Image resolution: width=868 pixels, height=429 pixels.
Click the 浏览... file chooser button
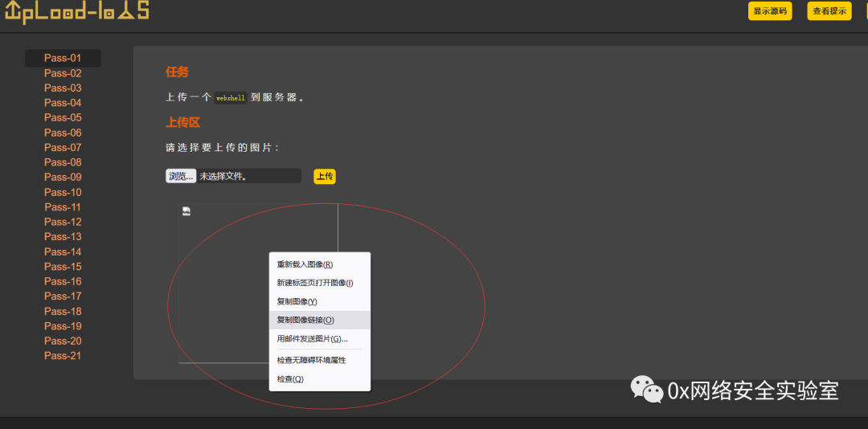[x=181, y=176]
